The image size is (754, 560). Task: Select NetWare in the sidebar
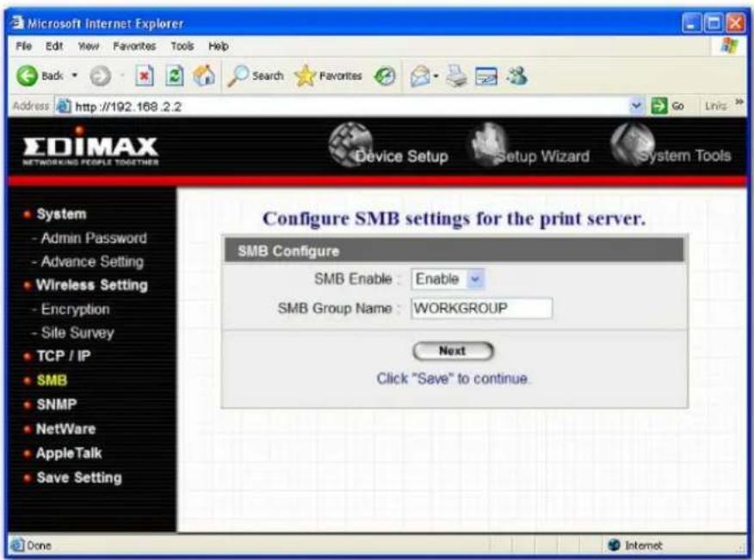point(66,428)
